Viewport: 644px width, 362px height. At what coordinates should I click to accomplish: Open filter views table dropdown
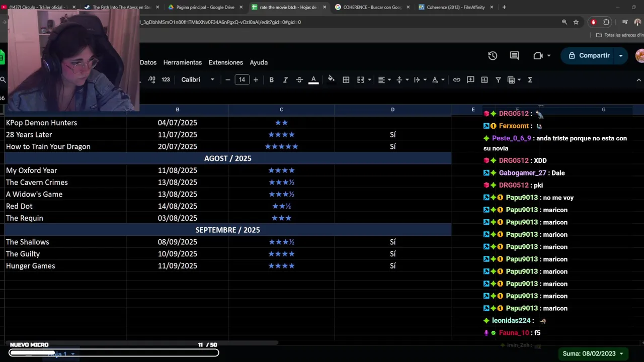(x=514, y=80)
